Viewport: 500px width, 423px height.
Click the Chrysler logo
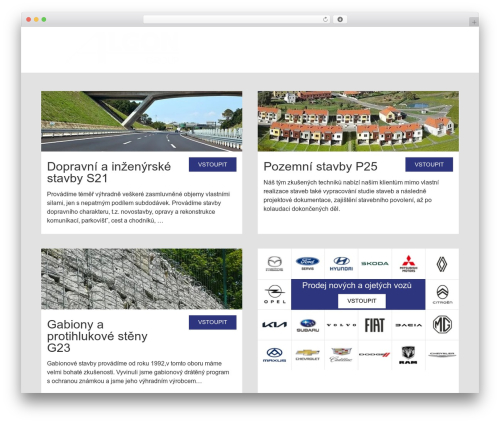pos(442,354)
